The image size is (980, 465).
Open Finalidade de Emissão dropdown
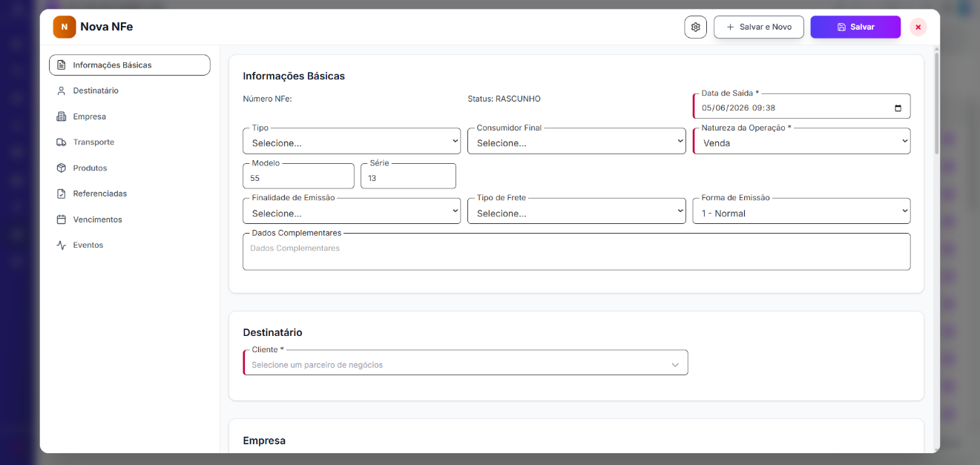pos(352,211)
